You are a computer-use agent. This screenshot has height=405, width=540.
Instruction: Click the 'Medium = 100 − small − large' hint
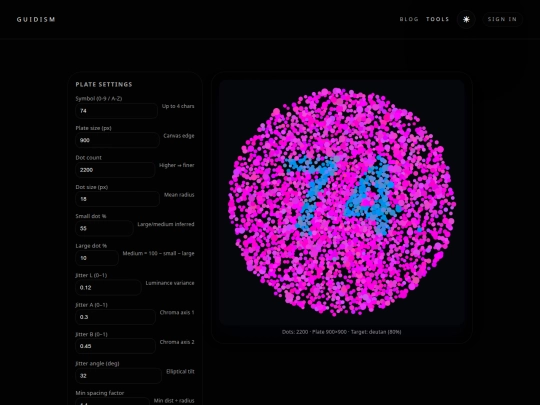tap(158, 253)
